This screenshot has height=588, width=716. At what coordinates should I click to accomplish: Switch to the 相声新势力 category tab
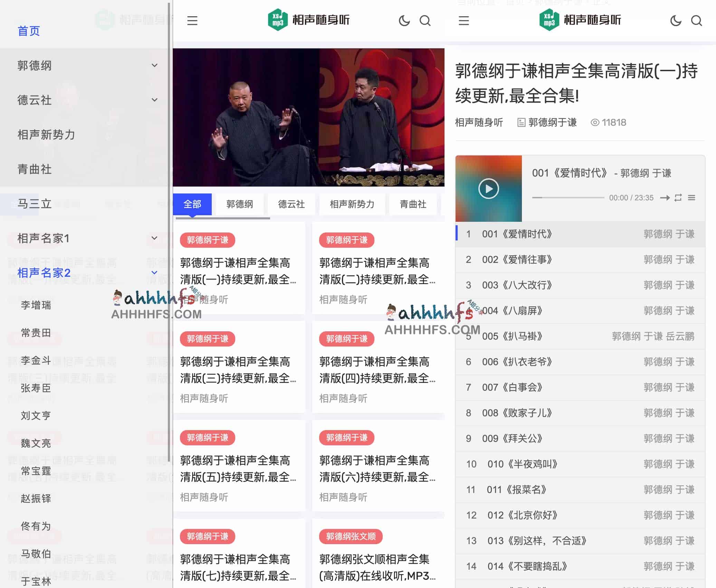click(x=352, y=204)
